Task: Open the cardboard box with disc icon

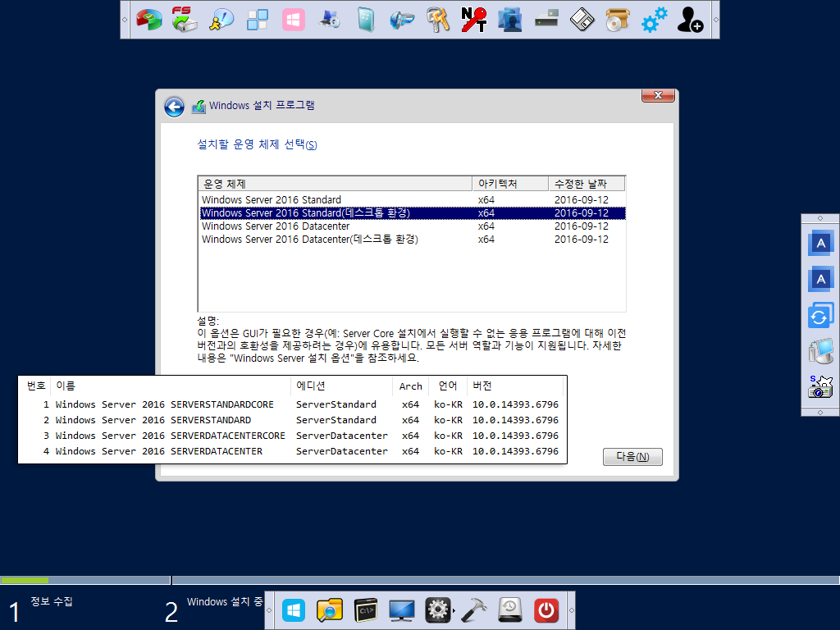Action: click(618, 20)
